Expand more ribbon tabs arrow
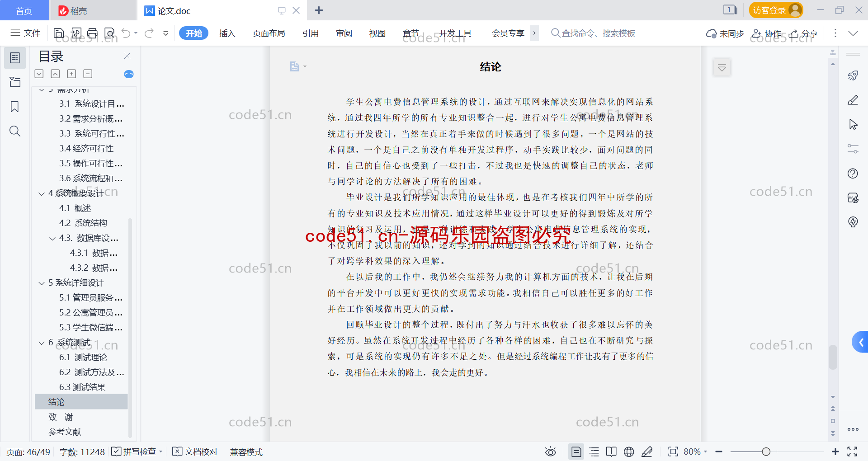Viewport: 868px width, 461px height. point(534,33)
